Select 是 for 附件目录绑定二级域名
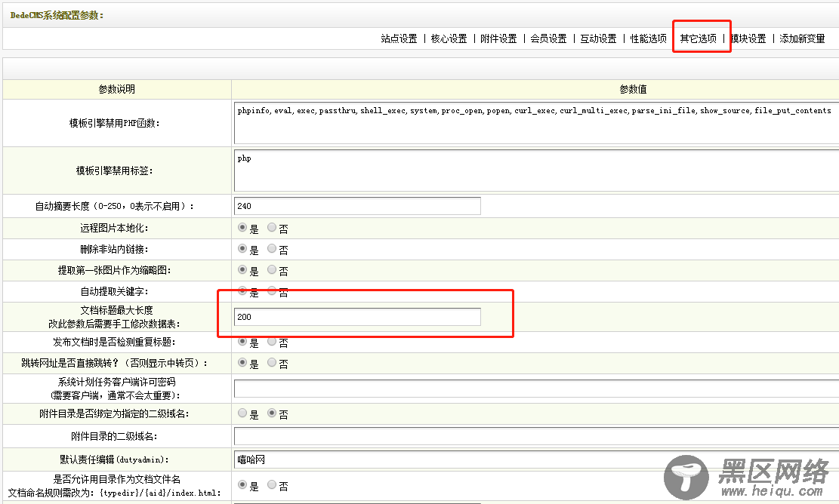Image resolution: width=839 pixels, height=504 pixels. pos(242,413)
